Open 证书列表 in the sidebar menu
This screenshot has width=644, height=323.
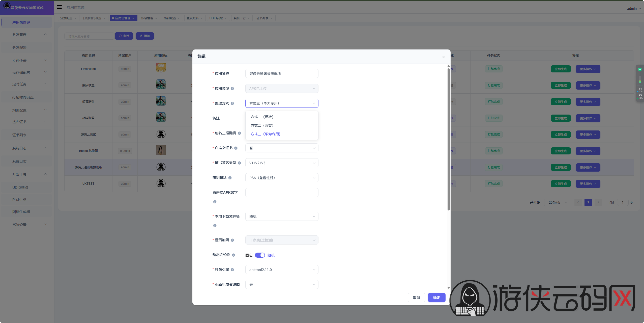pos(19,135)
